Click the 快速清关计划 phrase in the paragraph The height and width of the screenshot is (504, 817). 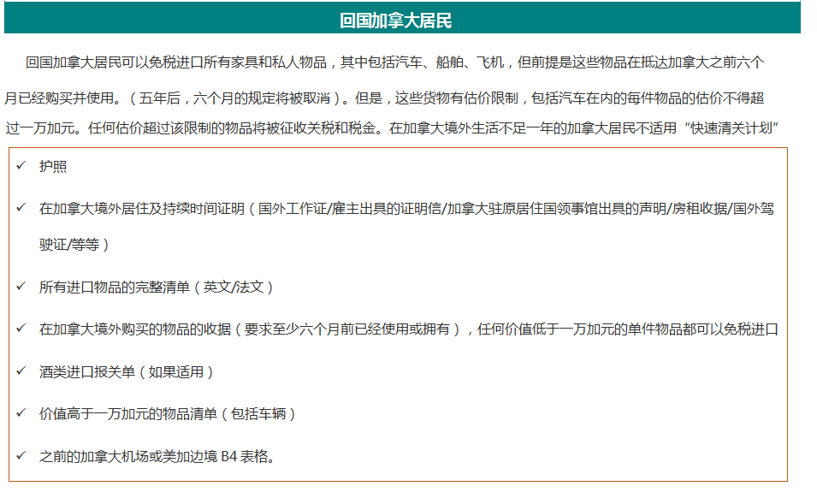tap(735, 128)
